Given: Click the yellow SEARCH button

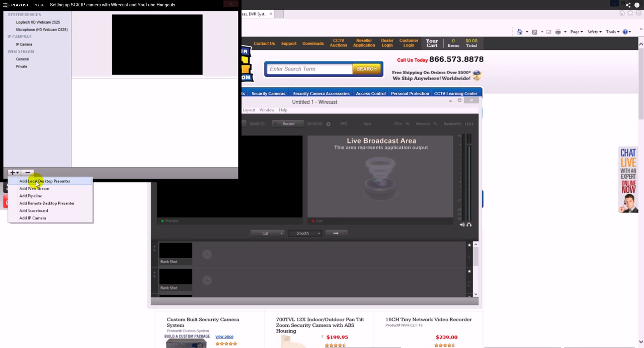Looking at the screenshot, I should pos(367,69).
